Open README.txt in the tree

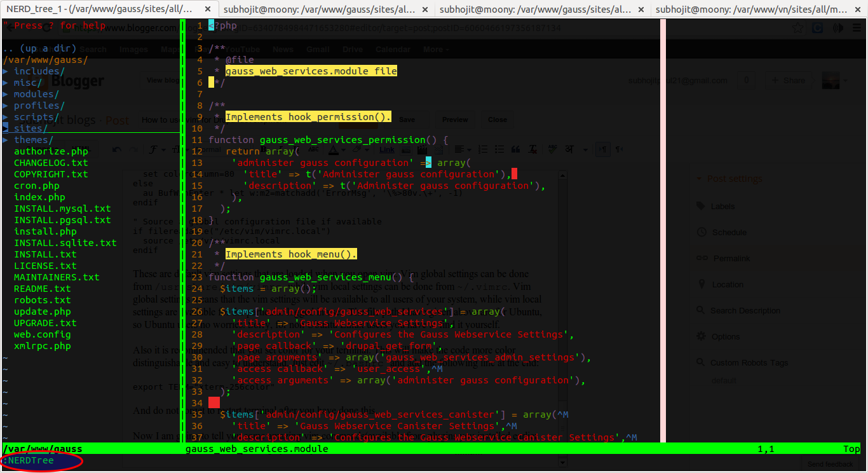[43, 289]
